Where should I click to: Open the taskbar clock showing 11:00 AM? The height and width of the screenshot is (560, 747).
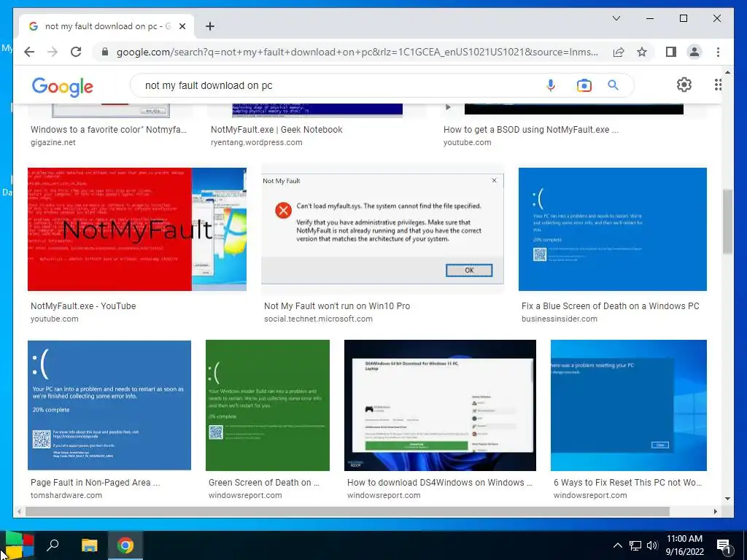click(x=684, y=545)
